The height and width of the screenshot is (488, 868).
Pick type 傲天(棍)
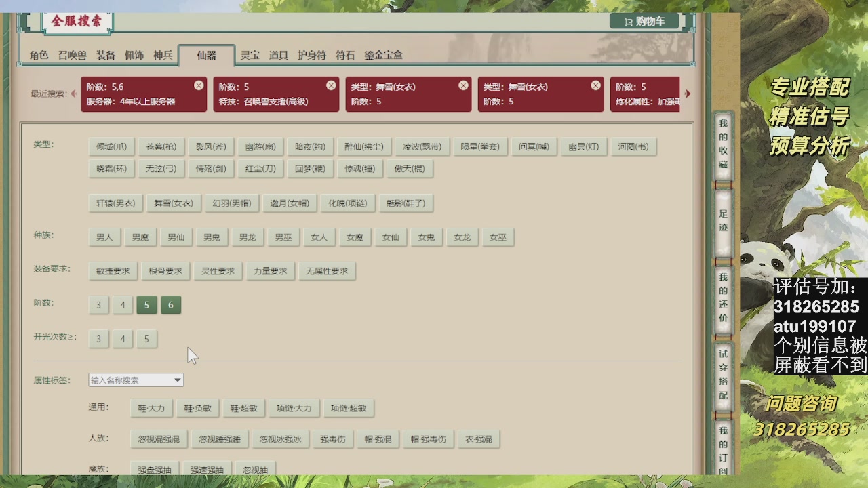point(410,169)
